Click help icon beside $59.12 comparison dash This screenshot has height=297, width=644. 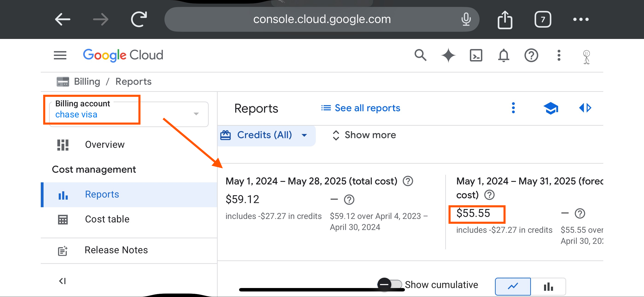pyautogui.click(x=349, y=200)
